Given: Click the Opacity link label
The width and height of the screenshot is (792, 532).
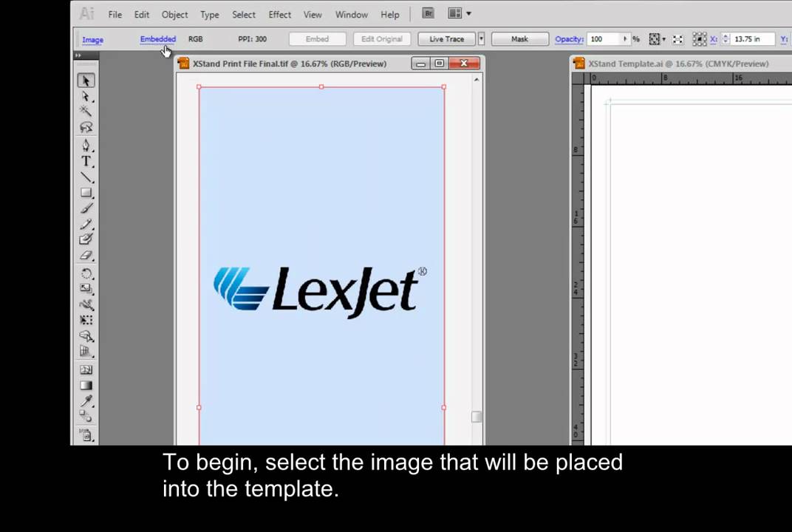Looking at the screenshot, I should (x=569, y=39).
